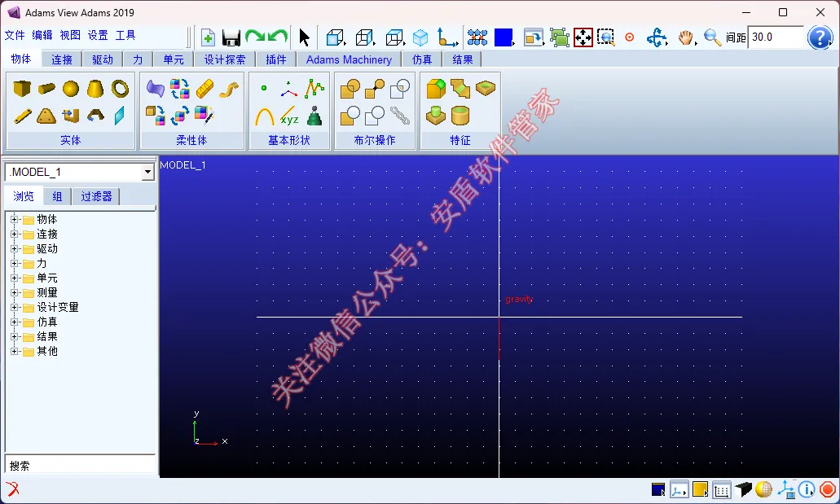Open the information icon in status bar

(x=807, y=489)
